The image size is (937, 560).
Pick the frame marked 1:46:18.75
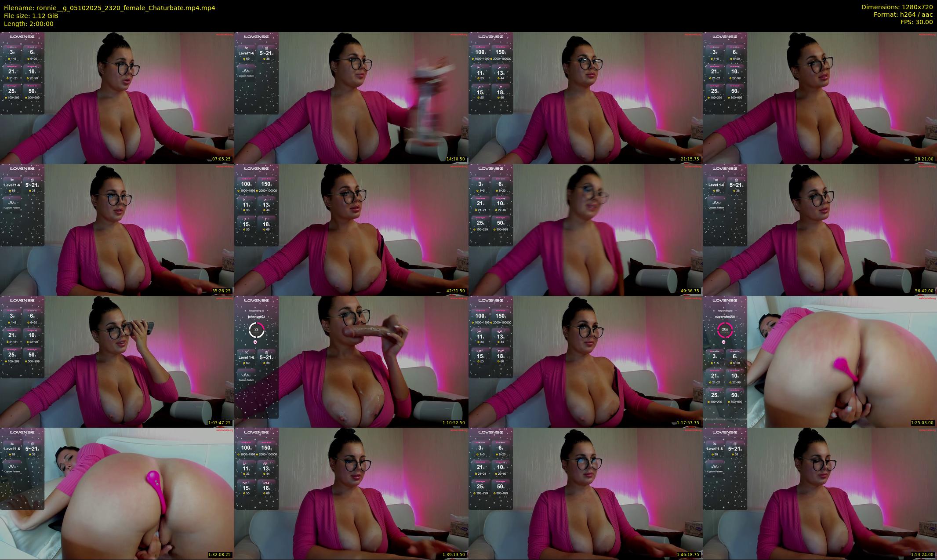(585, 493)
